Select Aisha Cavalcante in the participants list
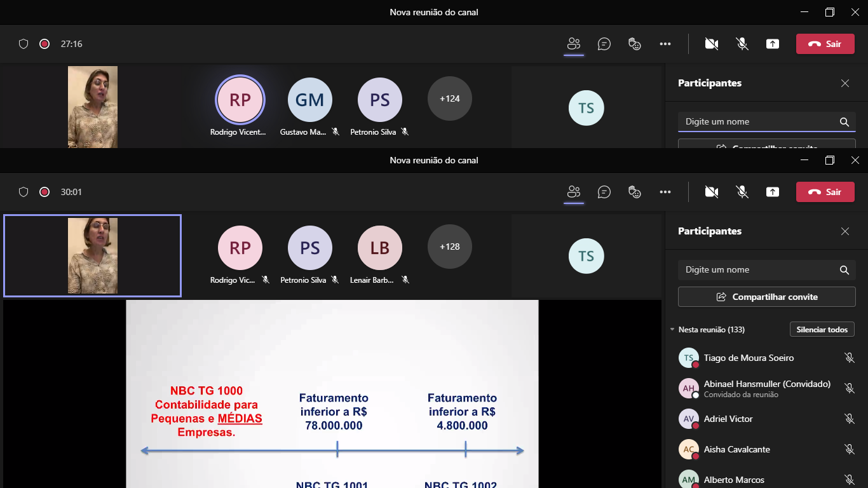The image size is (868, 488). [x=736, y=449]
